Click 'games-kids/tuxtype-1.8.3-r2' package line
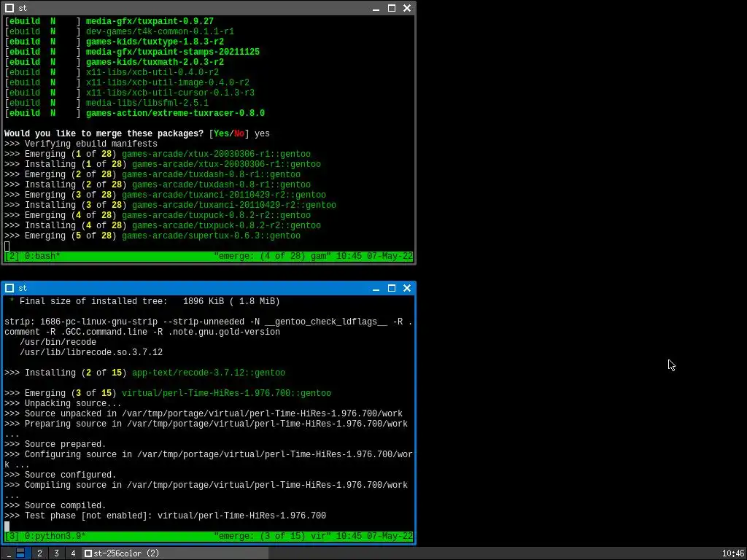747x560 pixels. click(x=155, y=42)
